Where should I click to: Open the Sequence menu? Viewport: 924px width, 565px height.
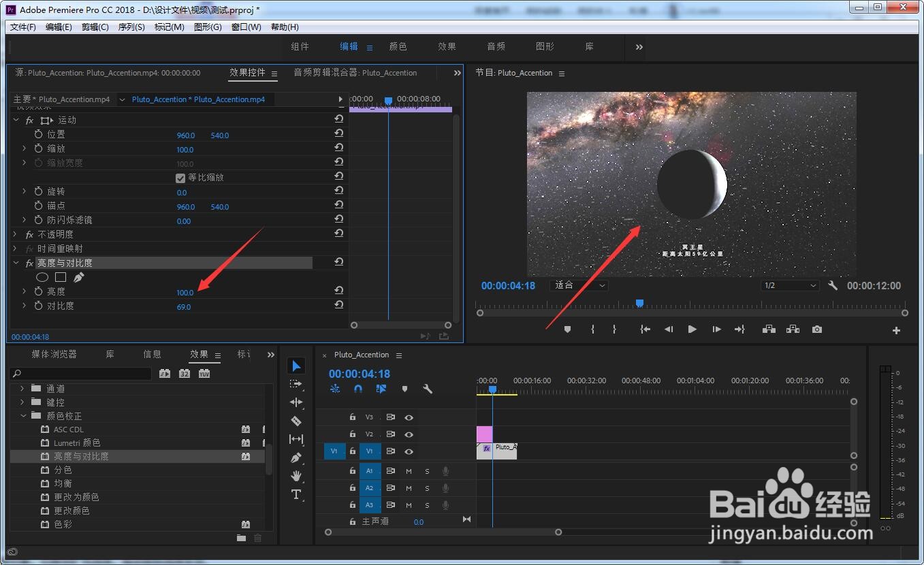[131, 27]
